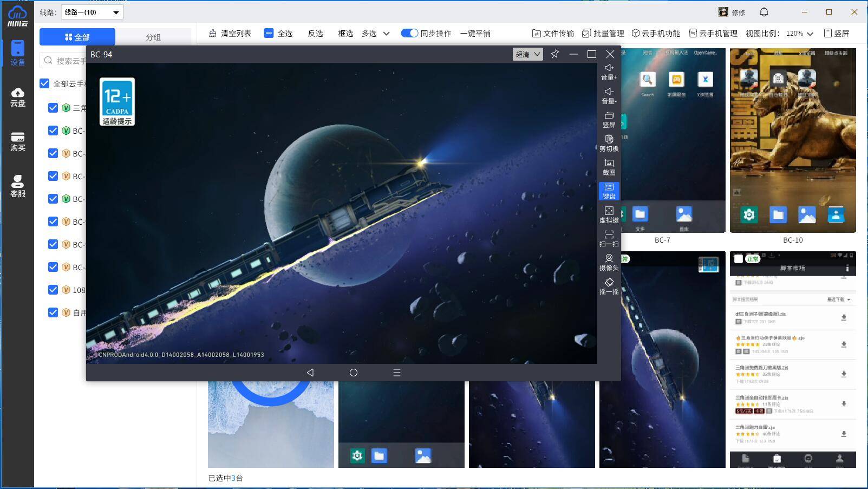Click the 已选中3台 status text

click(x=226, y=478)
